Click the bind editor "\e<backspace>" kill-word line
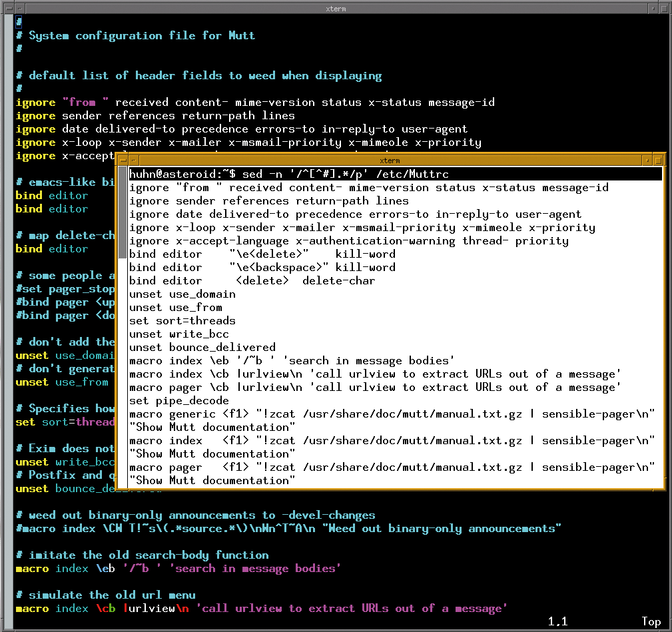 click(262, 267)
